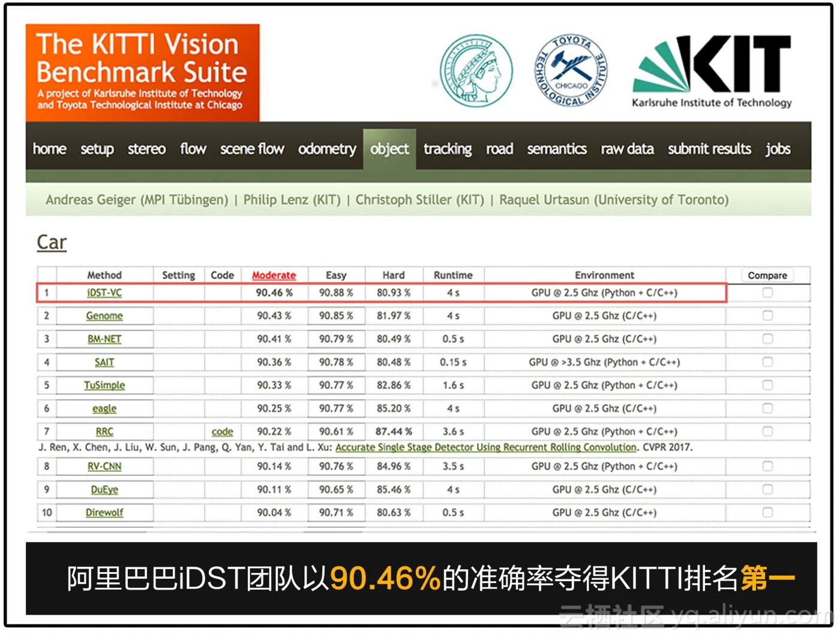The width and height of the screenshot is (840, 634).
Task: Check the compare box for iDST-VC
Action: pyautogui.click(x=767, y=292)
